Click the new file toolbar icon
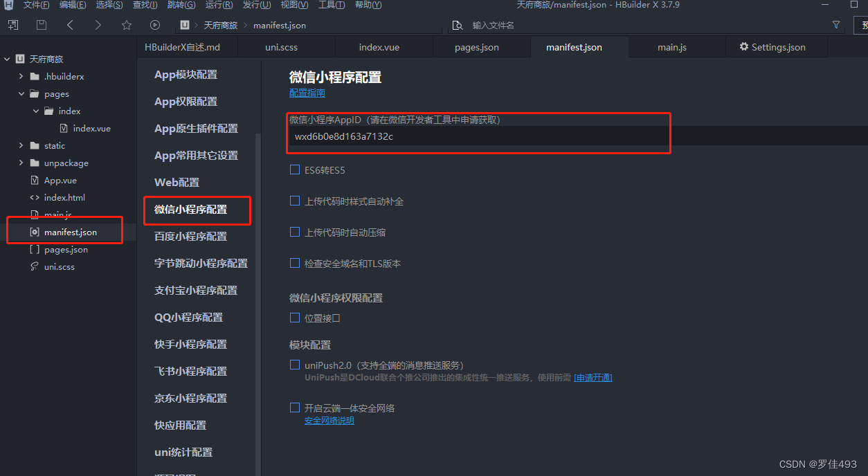The height and width of the screenshot is (476, 868). (13, 25)
